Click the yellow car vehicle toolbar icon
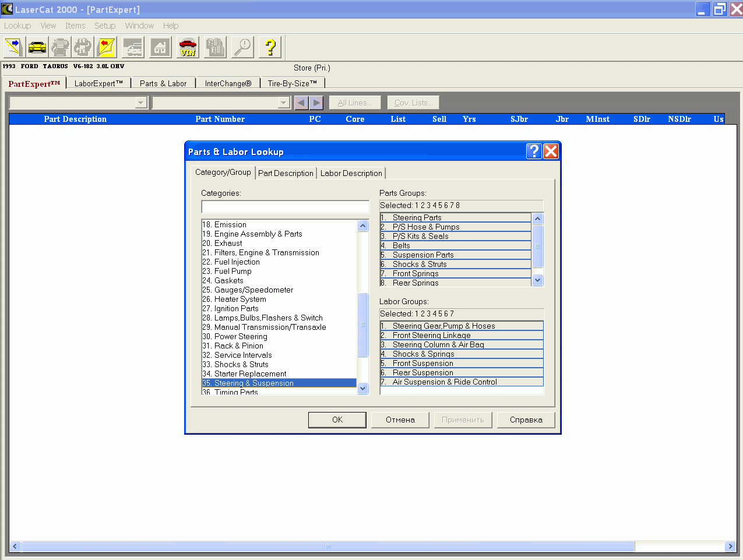Viewport: 743px width, 560px height. click(37, 47)
